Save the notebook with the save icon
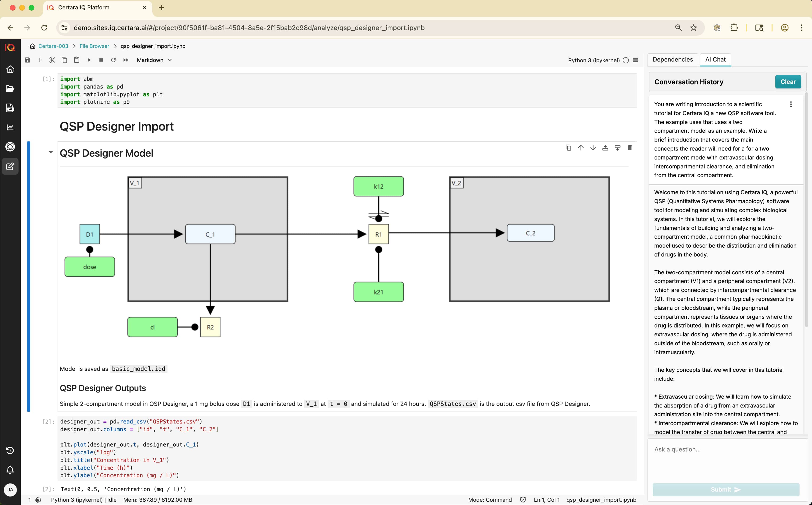 point(28,60)
